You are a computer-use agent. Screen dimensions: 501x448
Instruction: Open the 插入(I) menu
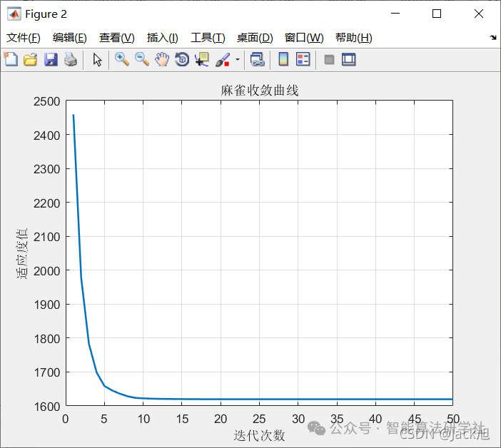click(x=162, y=38)
